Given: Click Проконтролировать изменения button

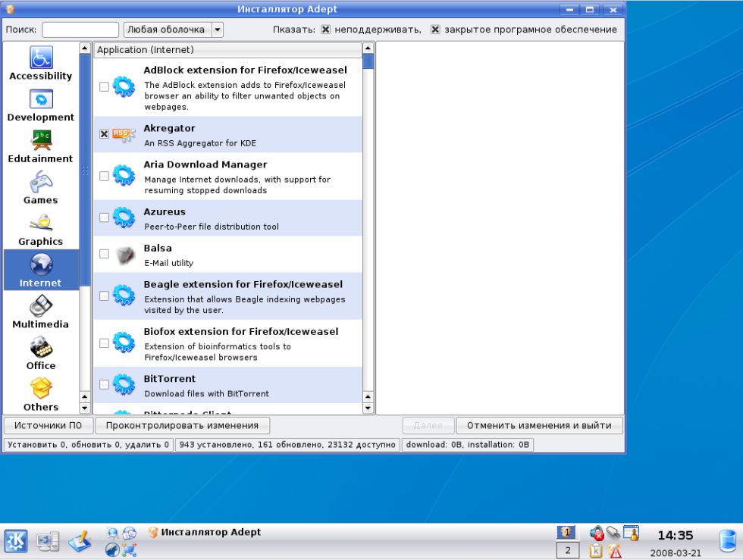Looking at the screenshot, I should pos(183,425).
